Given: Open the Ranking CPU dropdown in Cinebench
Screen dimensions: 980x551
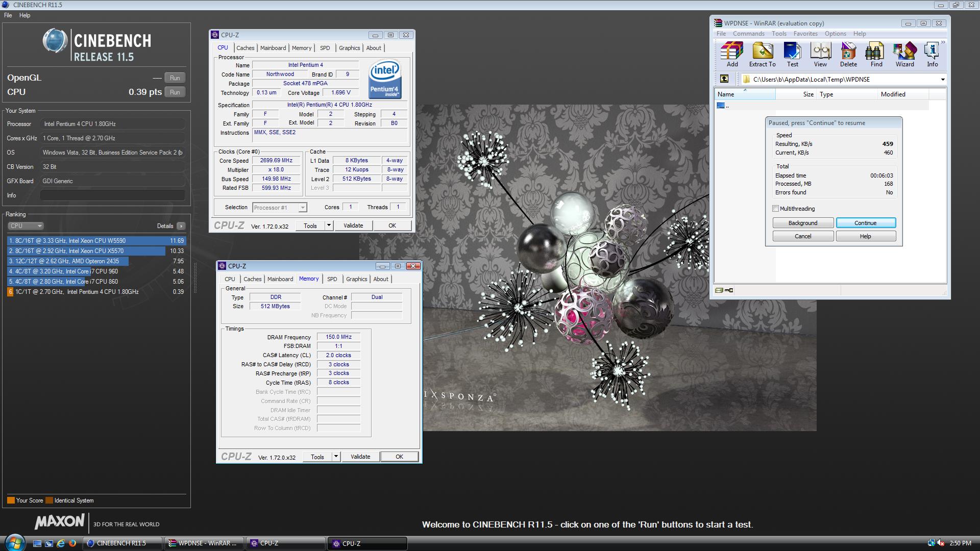Looking at the screenshot, I should pyautogui.click(x=26, y=226).
